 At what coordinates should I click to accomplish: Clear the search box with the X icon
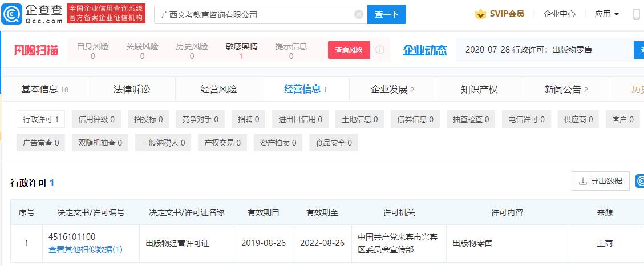click(x=358, y=14)
